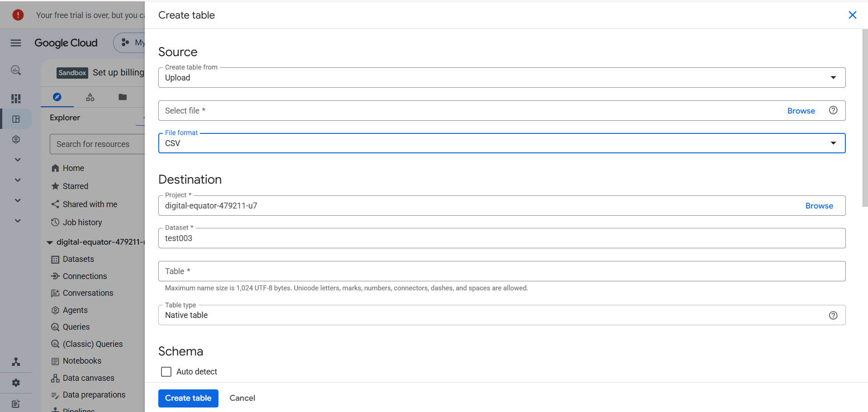Image resolution: width=868 pixels, height=412 pixels.
Task: Click the blue Create table button
Action: (188, 398)
